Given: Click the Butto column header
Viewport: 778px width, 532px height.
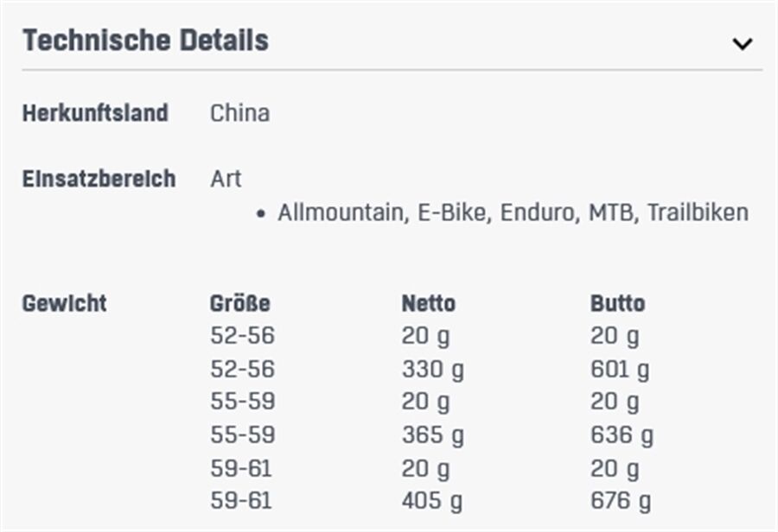Looking at the screenshot, I should tap(617, 303).
